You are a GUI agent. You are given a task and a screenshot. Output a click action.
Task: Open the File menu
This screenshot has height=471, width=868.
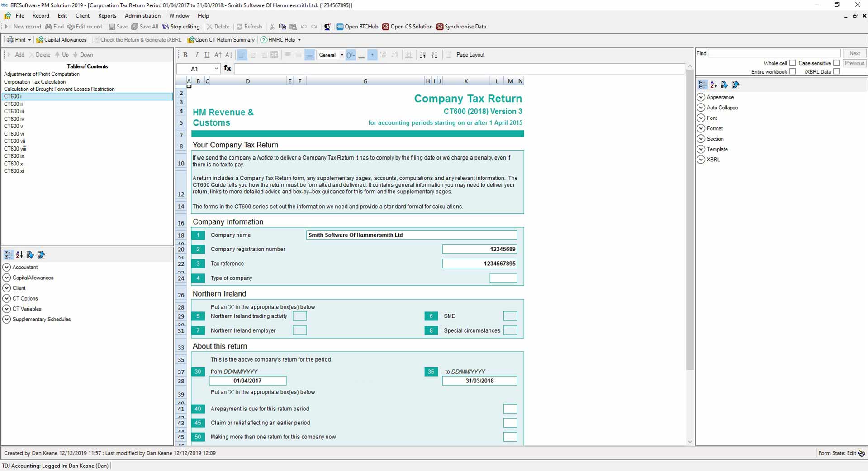click(x=20, y=16)
